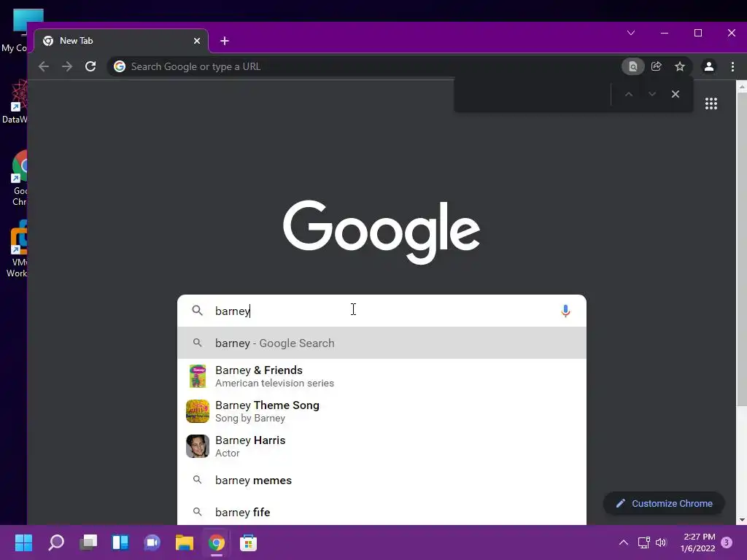Click the Google search box with 'barney'
The width and height of the screenshot is (747, 560).
coord(382,311)
